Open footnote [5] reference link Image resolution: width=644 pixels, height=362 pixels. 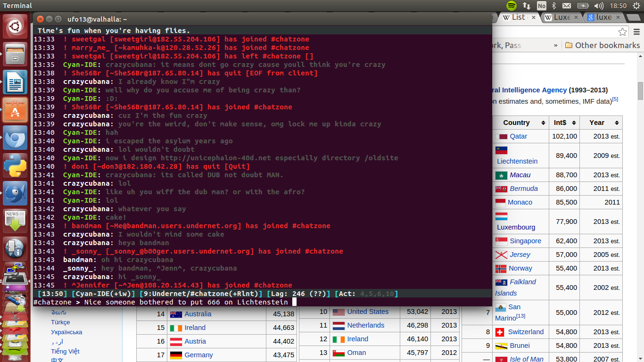(x=615, y=99)
